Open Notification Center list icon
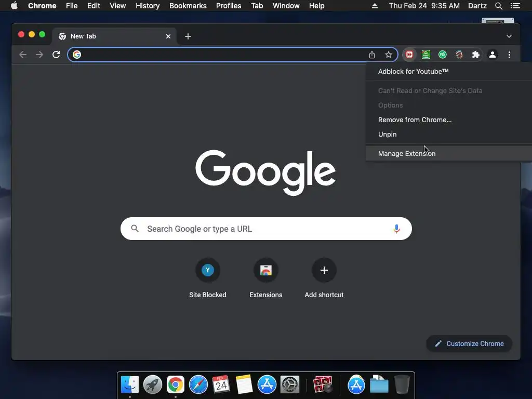532x399 pixels. (515, 6)
